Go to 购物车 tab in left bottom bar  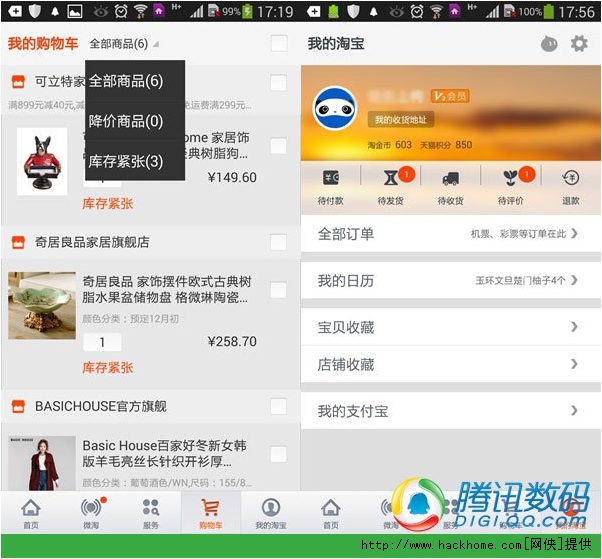coord(211,513)
